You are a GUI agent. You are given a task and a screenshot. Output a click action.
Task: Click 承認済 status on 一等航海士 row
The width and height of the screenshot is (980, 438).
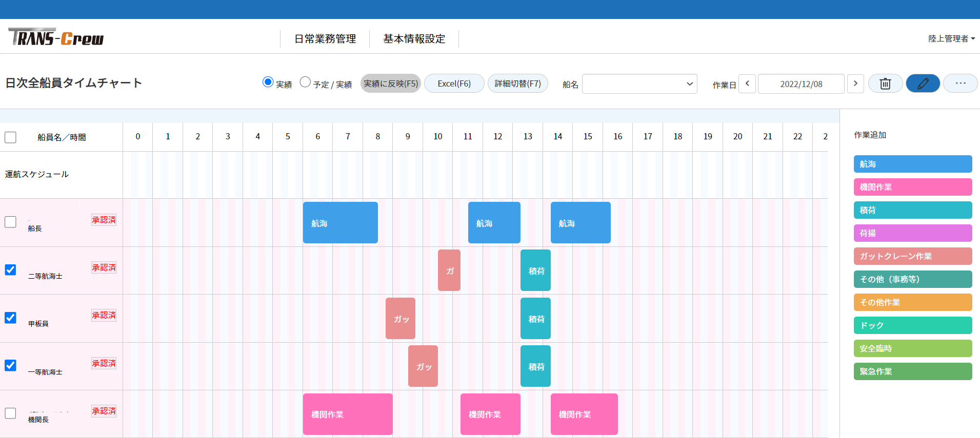tap(104, 363)
